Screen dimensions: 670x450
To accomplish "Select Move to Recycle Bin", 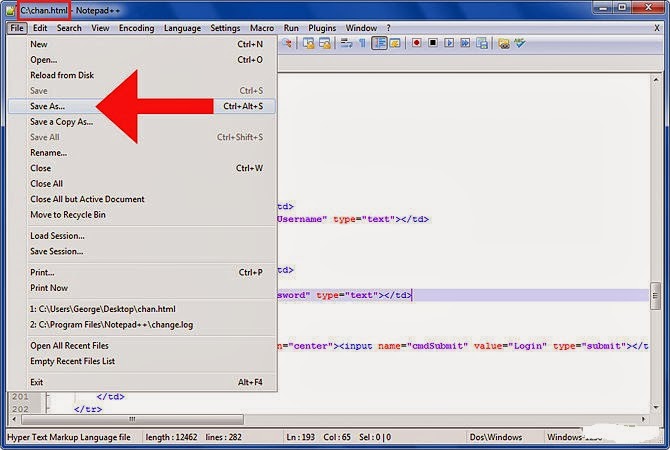I will pyautogui.click(x=141, y=215).
